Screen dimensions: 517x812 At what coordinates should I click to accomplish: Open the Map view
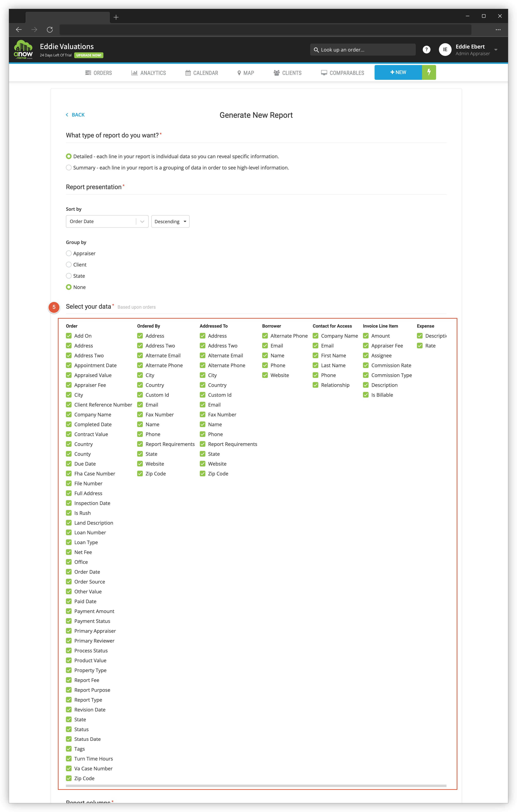246,72
